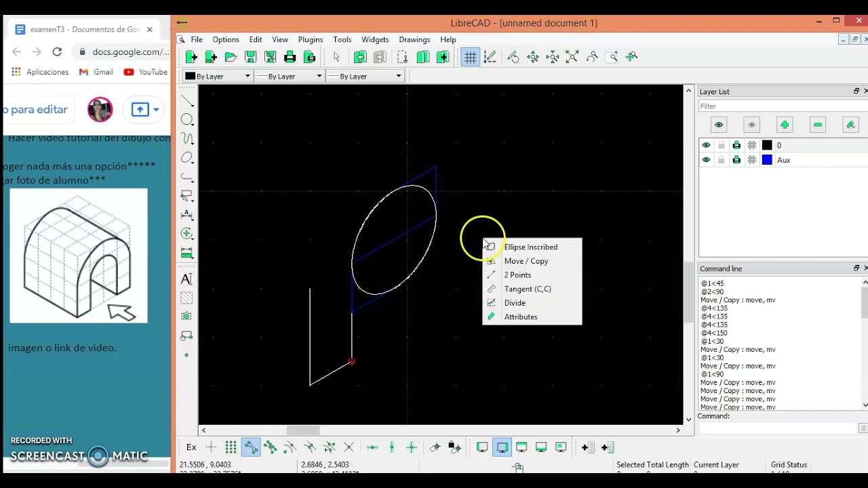Hide the Aux layer using its eye icon
The image size is (868, 488).
706,160
